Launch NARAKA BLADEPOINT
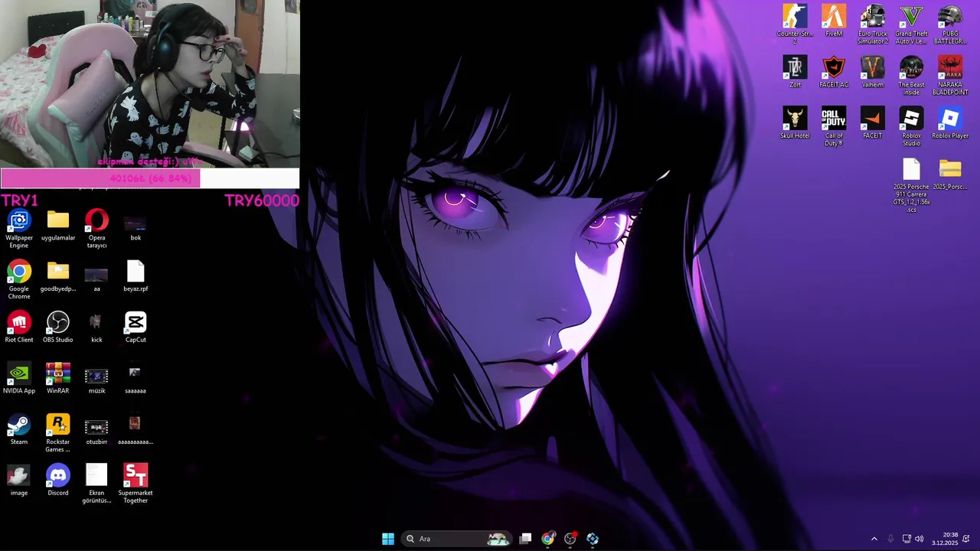The image size is (980, 551). [950, 76]
